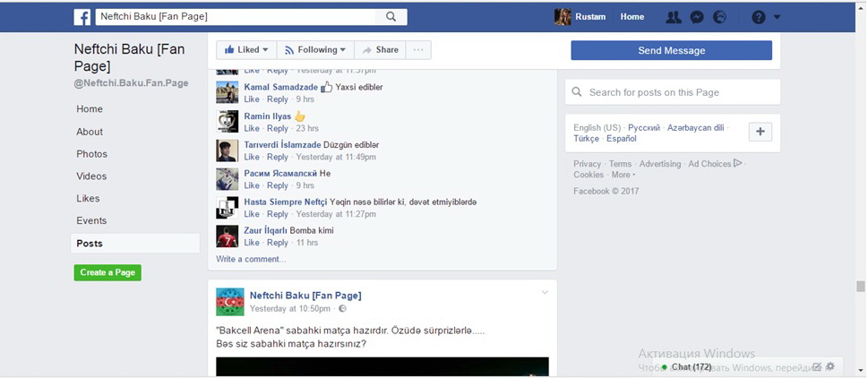Click the Neftchi Baku [Fan Page] post author link

pos(305,296)
